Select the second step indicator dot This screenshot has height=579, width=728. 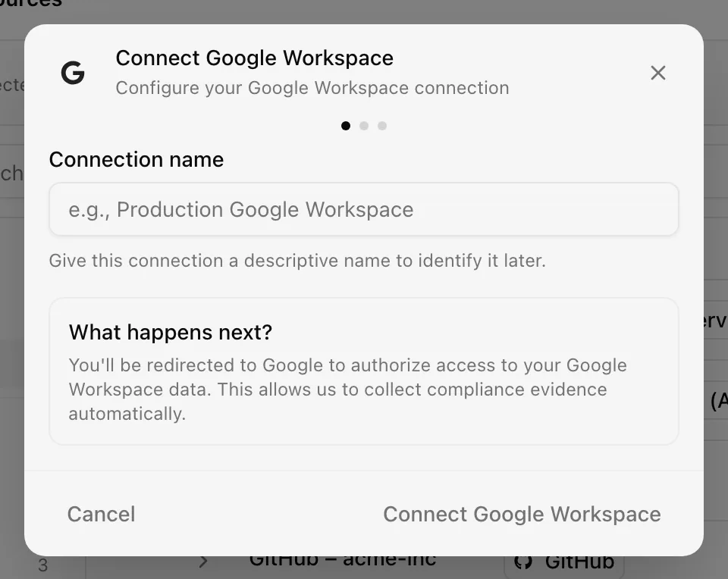pyautogui.click(x=364, y=126)
